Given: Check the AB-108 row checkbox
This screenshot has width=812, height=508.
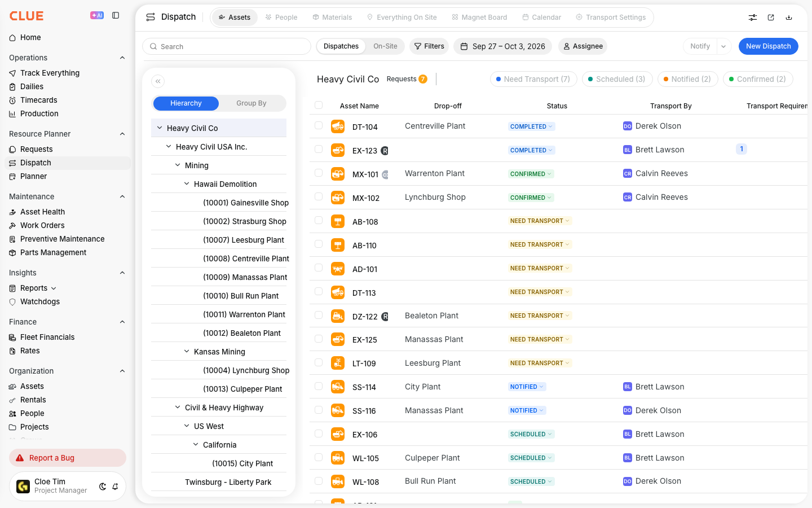Looking at the screenshot, I should (319, 220).
